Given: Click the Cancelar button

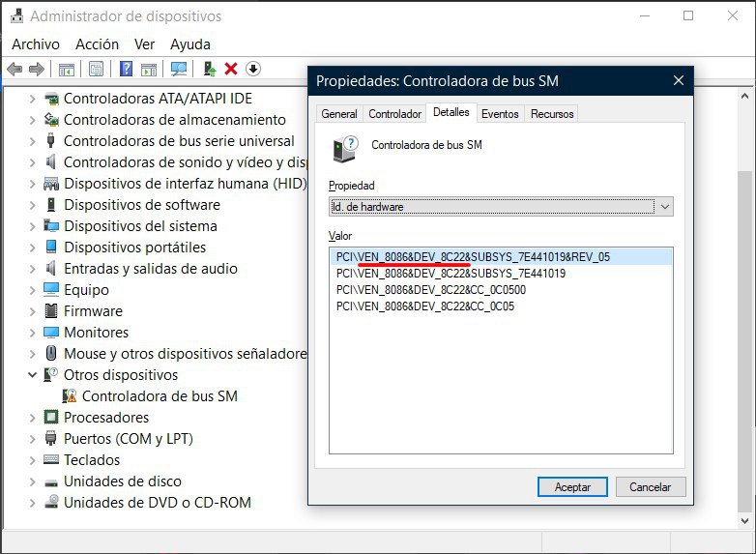Looking at the screenshot, I should tap(650, 487).
